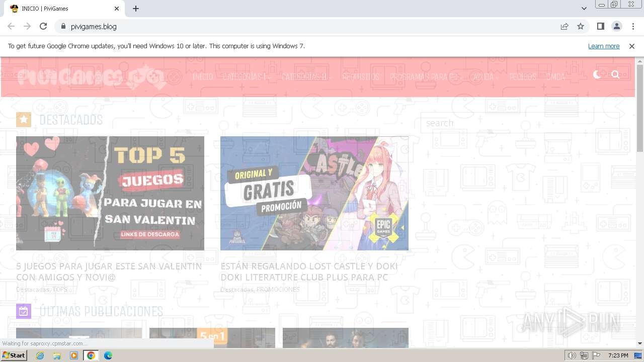Open 'ESTÁN REGALANDO LOST CASTLE' article link
This screenshot has width=644, height=362.
coord(309,271)
